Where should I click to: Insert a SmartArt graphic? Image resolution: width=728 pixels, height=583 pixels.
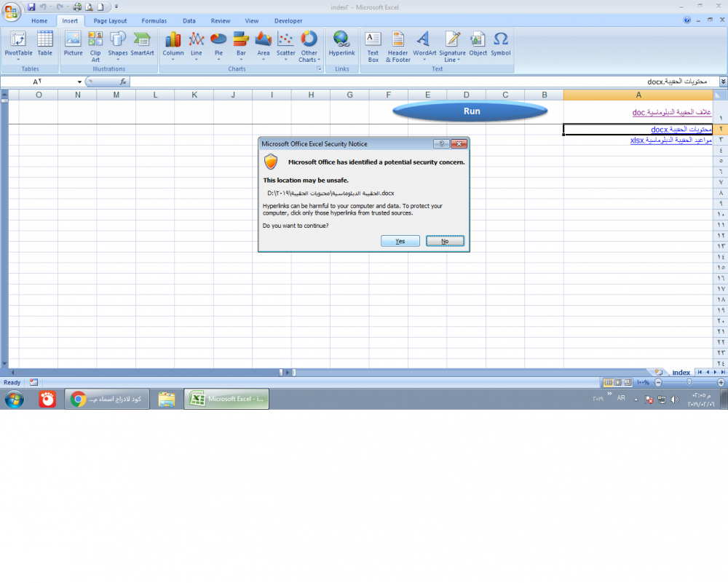pyautogui.click(x=142, y=46)
